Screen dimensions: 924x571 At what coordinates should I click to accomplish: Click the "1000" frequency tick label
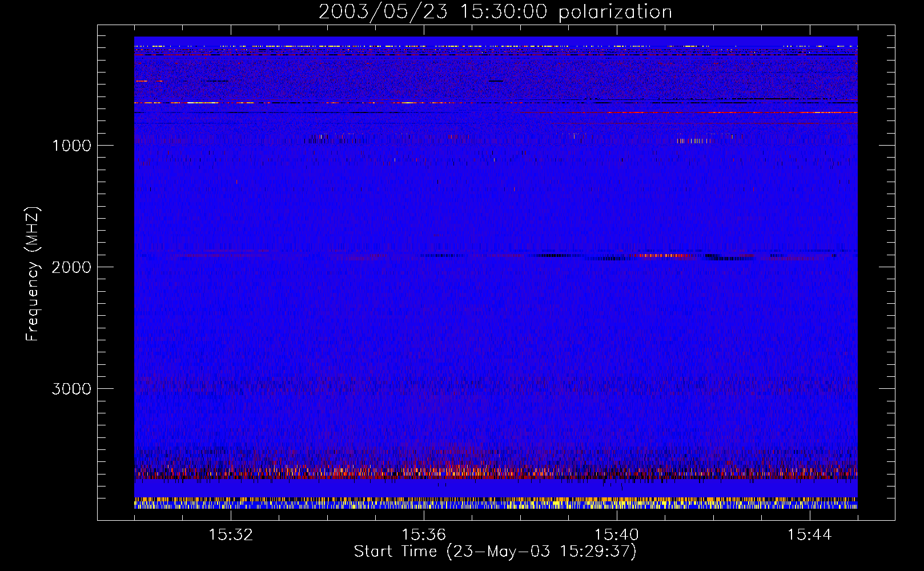[72, 146]
